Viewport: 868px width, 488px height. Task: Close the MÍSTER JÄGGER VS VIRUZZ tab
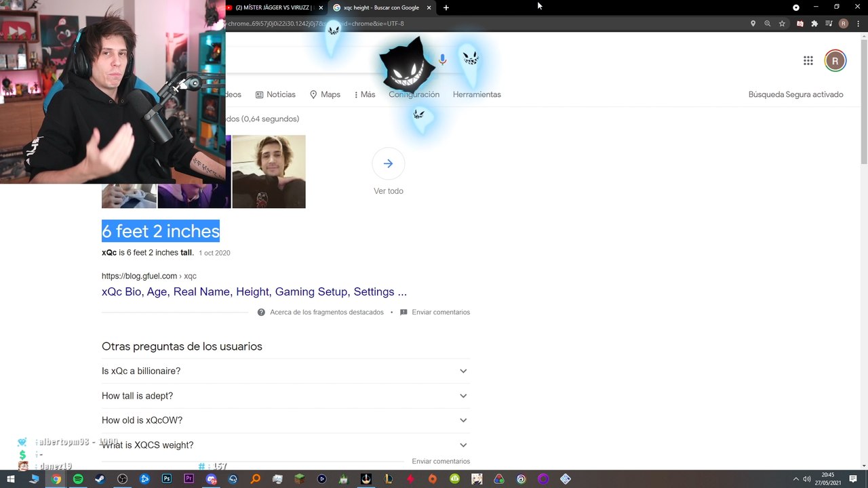click(321, 7)
